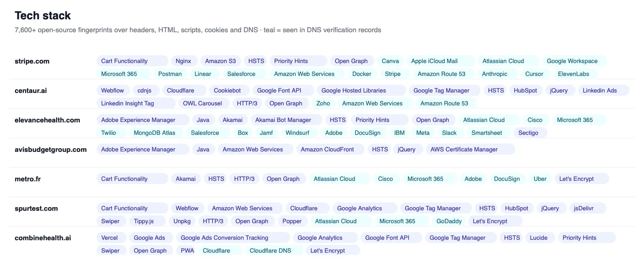The height and width of the screenshot is (266, 644).
Task: Select the ElevenLabs tag
Action: (x=575, y=74)
